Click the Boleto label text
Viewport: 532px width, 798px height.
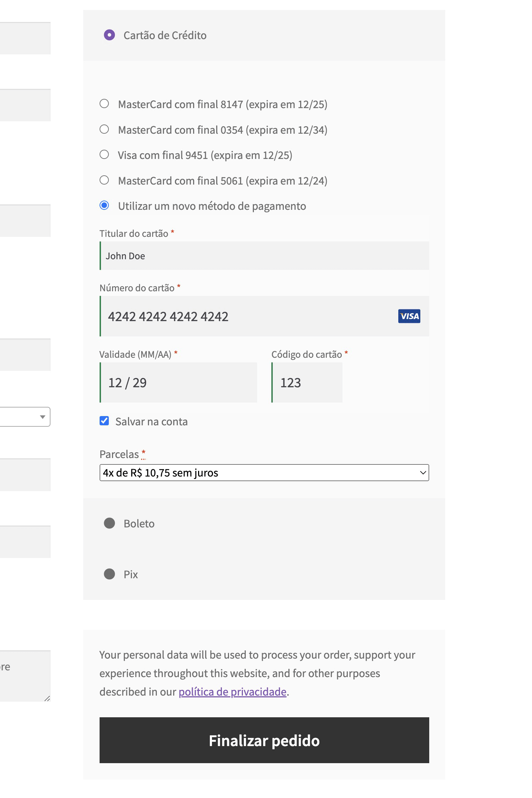point(139,523)
